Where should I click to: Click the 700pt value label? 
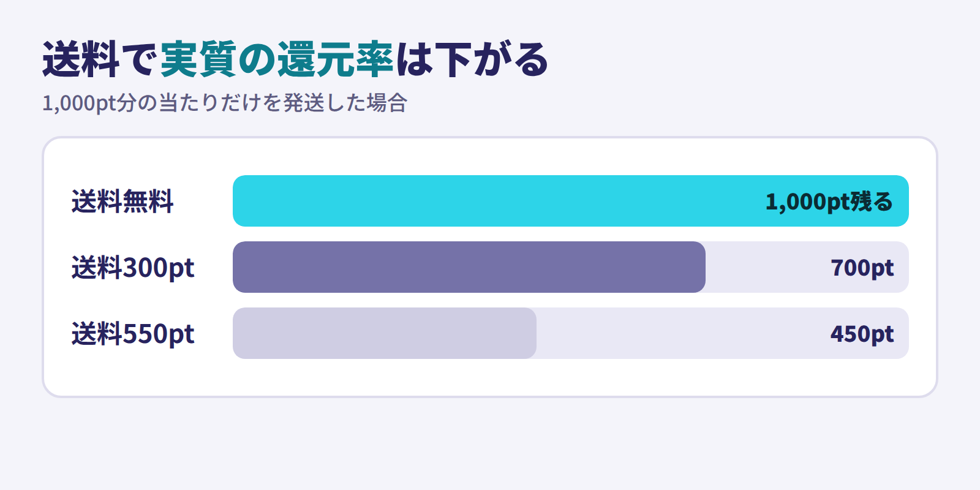click(862, 268)
